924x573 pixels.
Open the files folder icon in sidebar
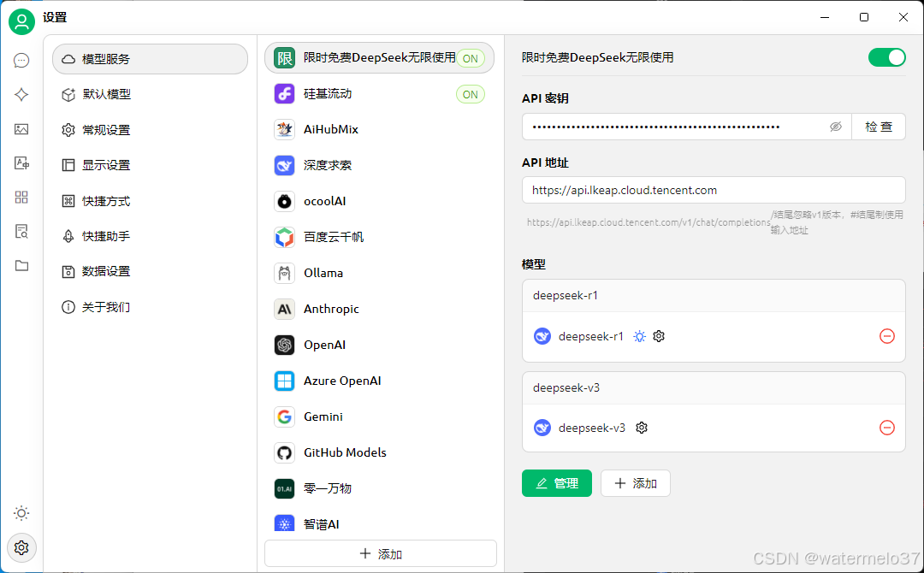pos(21,266)
